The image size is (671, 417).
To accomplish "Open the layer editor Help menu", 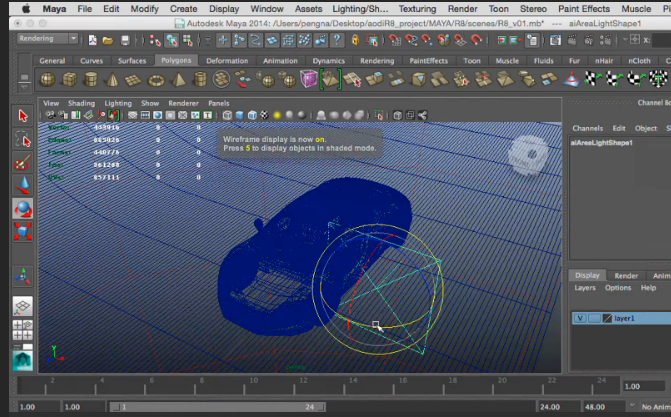I will (x=648, y=288).
